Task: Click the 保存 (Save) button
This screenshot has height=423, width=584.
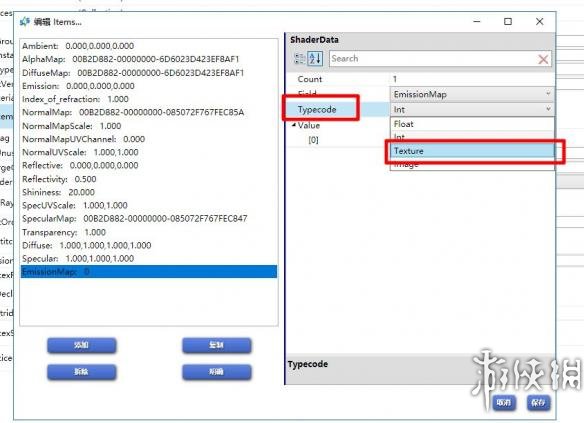Action: [x=538, y=403]
